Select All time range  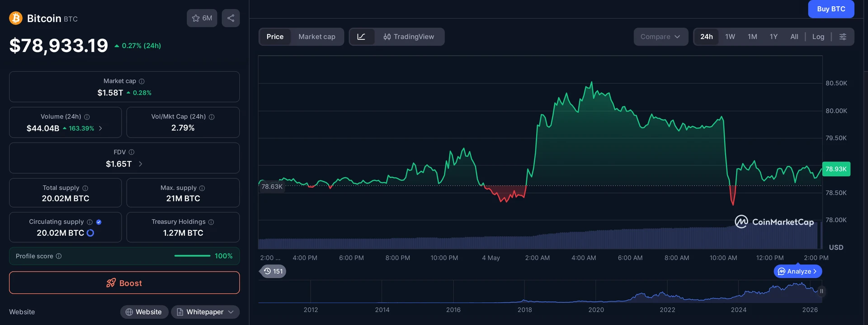tap(794, 37)
